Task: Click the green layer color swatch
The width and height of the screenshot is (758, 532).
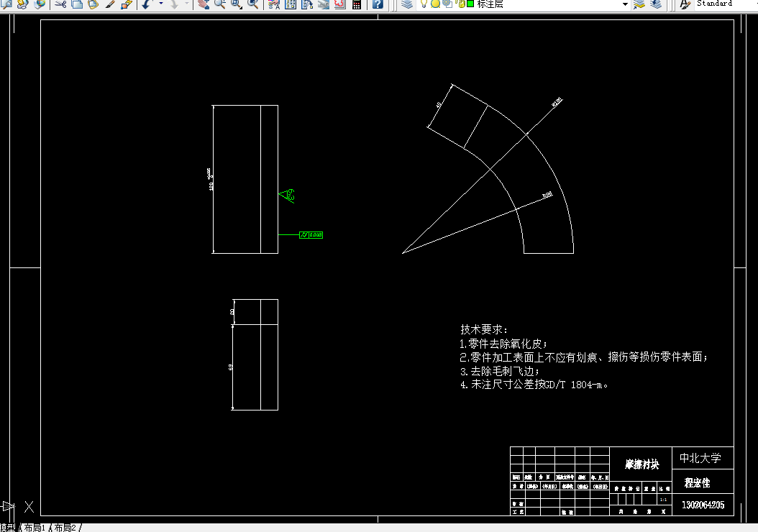Action: pos(470,4)
